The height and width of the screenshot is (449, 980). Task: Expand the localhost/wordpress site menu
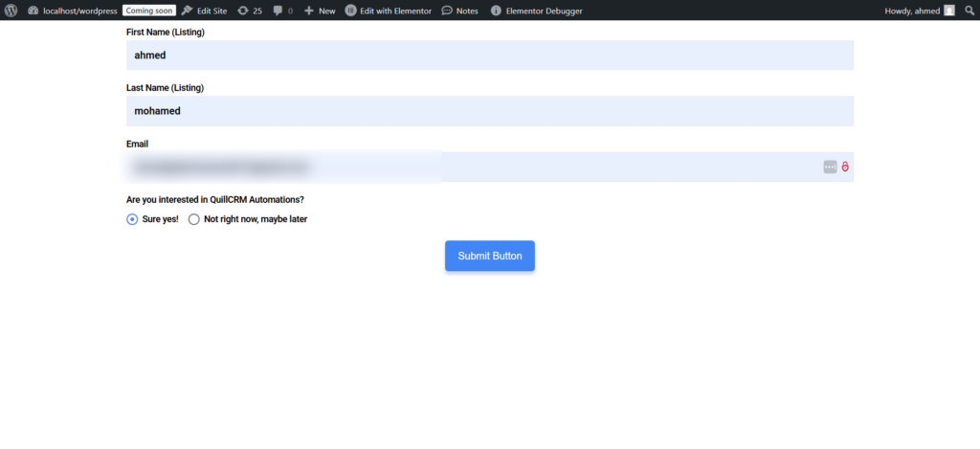tap(73, 11)
